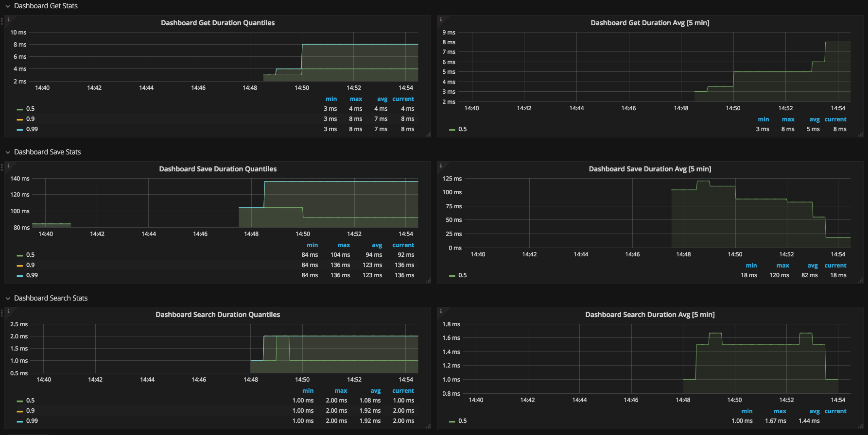The width and height of the screenshot is (868, 435).
Task: Open info icon on Dashboard Save Duration Avg panel
Action: click(x=441, y=166)
